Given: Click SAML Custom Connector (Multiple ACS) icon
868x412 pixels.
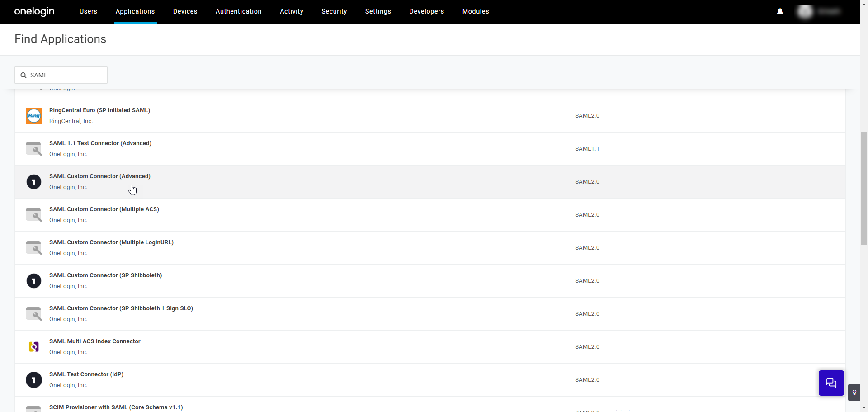Looking at the screenshot, I should coord(34,215).
